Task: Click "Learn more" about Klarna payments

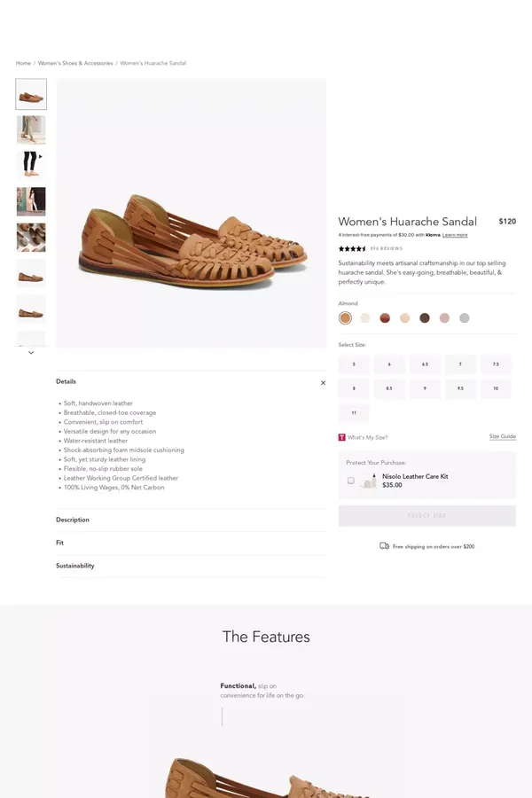Action: tap(455, 234)
